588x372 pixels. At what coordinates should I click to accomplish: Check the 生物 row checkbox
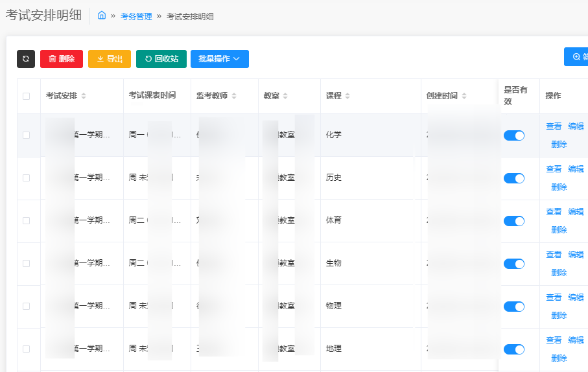point(26,263)
